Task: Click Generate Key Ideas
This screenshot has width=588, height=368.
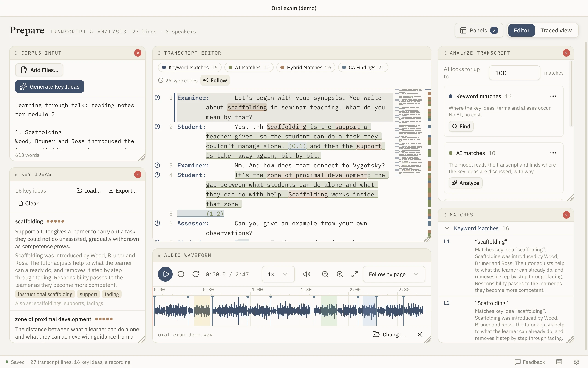Action: (x=50, y=86)
